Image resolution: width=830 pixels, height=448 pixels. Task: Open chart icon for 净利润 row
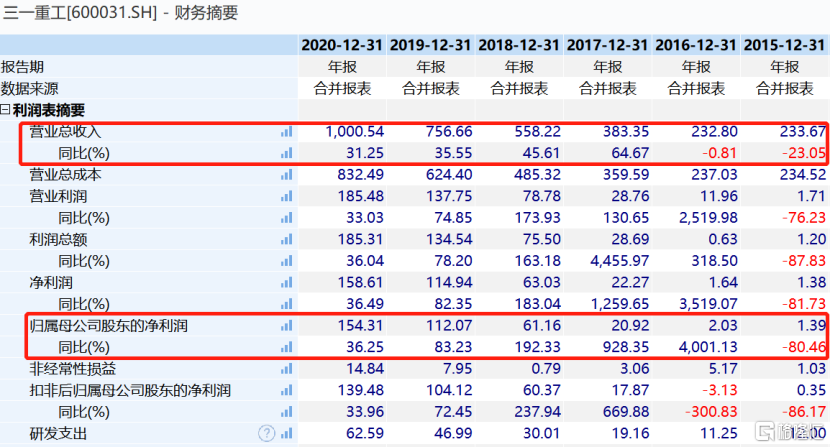click(x=286, y=283)
